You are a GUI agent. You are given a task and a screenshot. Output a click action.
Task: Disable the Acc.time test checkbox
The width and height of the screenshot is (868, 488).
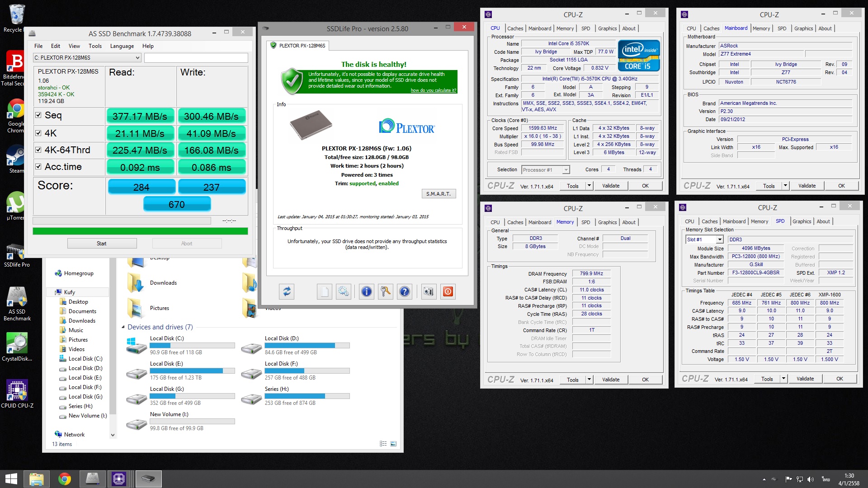click(38, 167)
